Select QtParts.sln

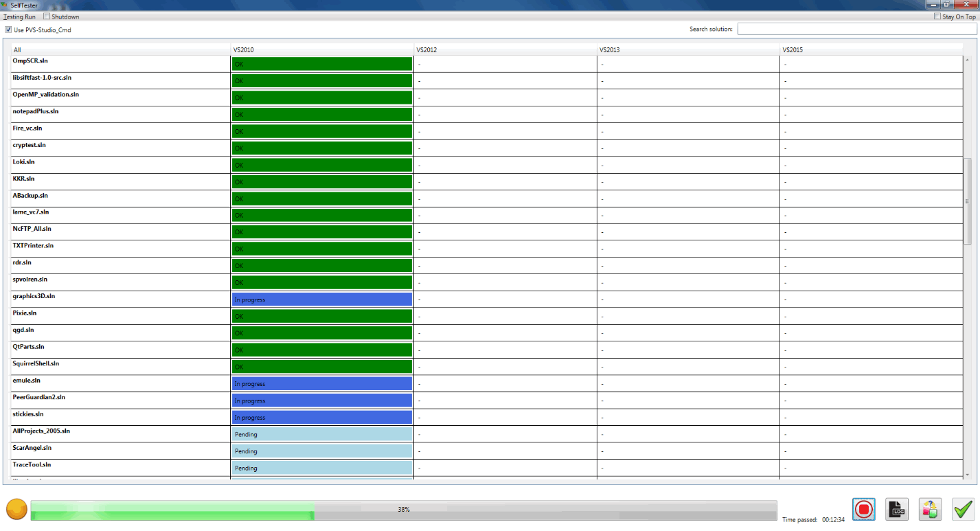[487, 350]
